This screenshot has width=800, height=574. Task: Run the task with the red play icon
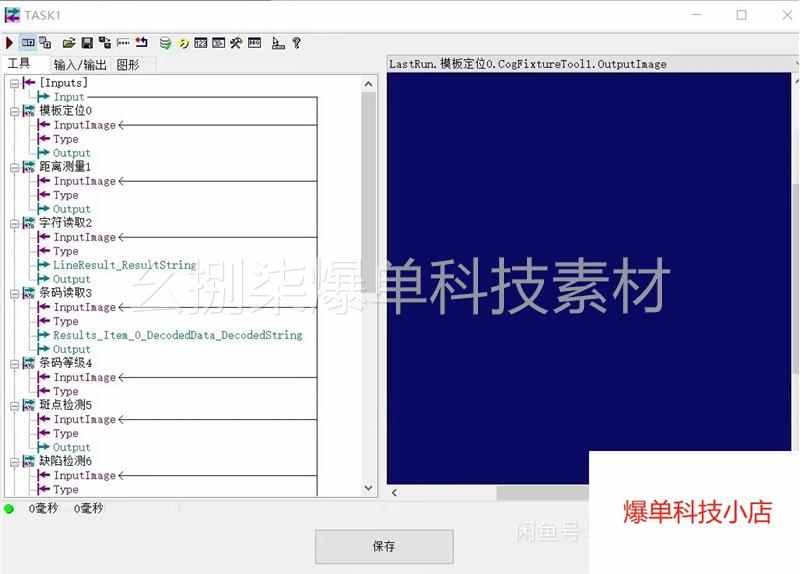pos(9,43)
